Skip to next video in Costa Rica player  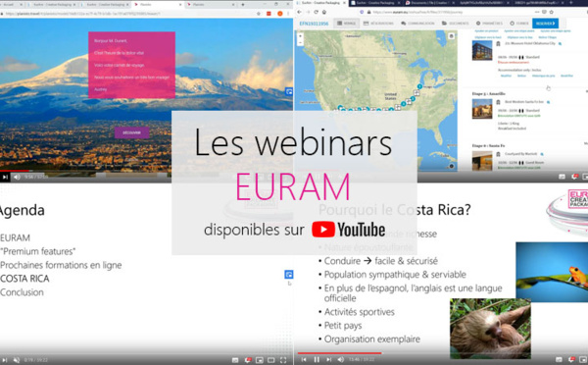(x=328, y=359)
